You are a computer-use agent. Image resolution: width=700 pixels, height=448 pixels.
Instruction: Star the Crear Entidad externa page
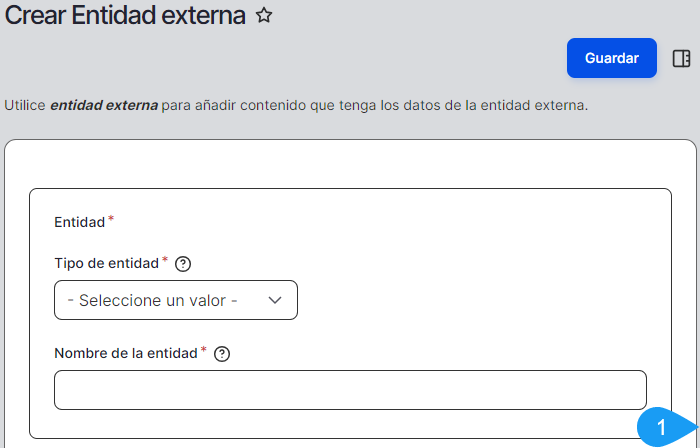click(x=264, y=16)
